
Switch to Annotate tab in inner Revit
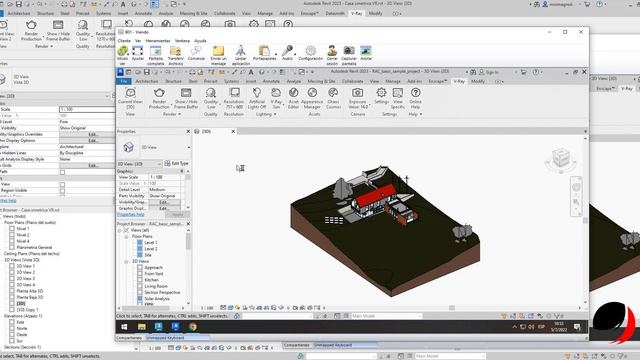coord(271,81)
